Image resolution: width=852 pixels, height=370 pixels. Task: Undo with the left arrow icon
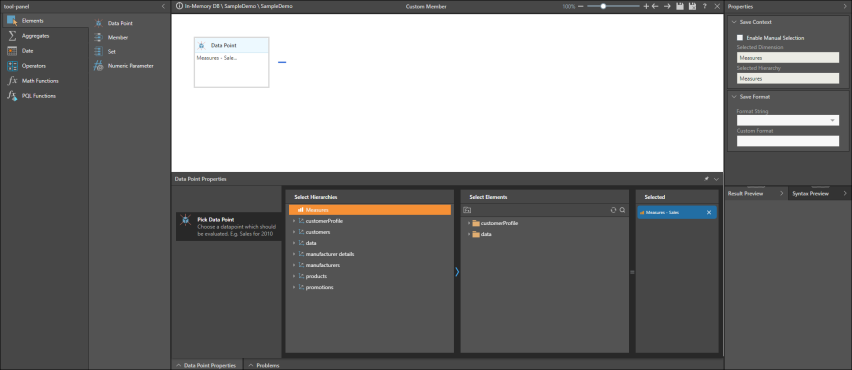click(655, 6)
